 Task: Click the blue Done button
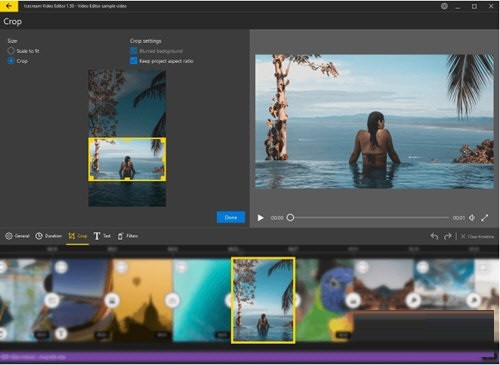pyautogui.click(x=231, y=217)
